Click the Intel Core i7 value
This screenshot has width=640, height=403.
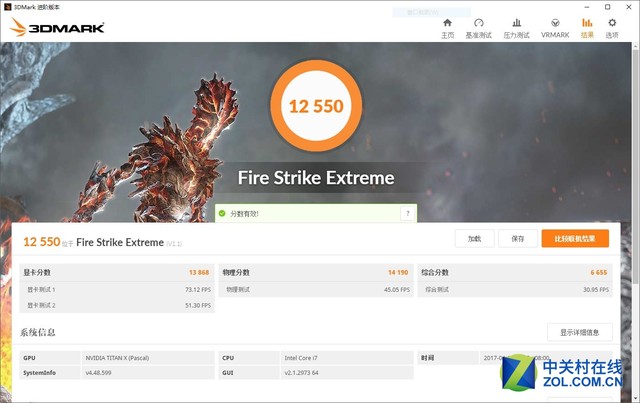tap(301, 358)
